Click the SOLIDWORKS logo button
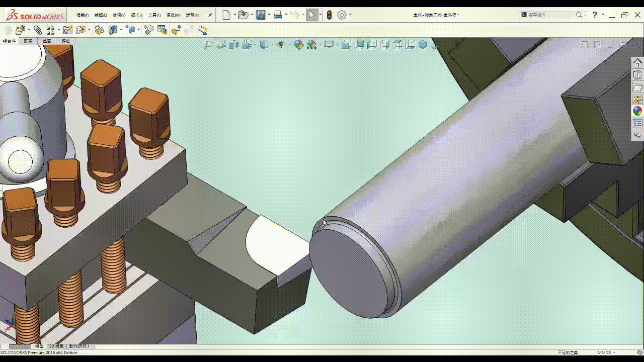Image resolution: width=644 pixels, height=362 pixels. click(34, 16)
